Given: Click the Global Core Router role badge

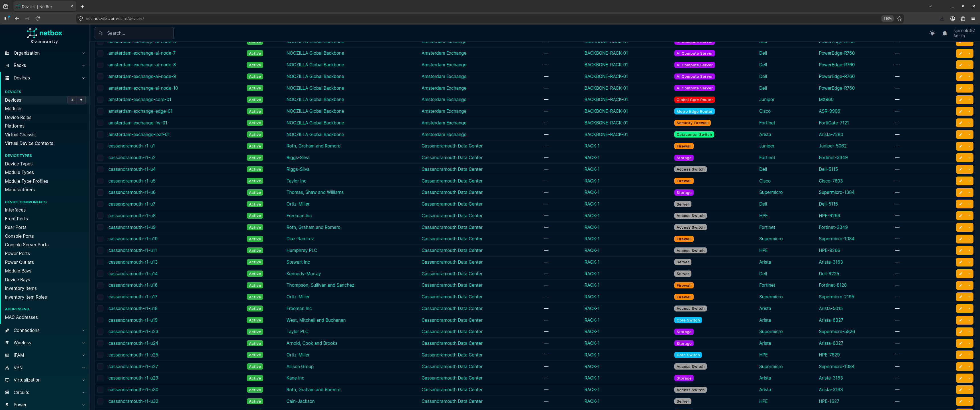Looking at the screenshot, I should pos(694,100).
